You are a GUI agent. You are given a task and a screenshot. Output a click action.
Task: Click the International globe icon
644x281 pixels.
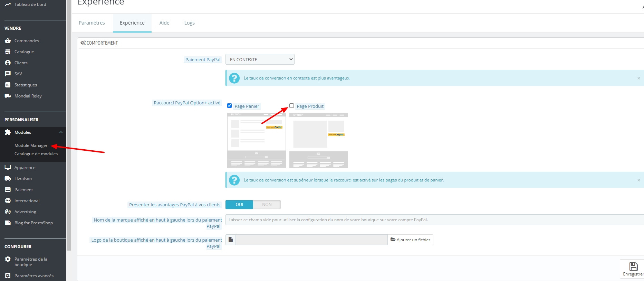(8, 201)
